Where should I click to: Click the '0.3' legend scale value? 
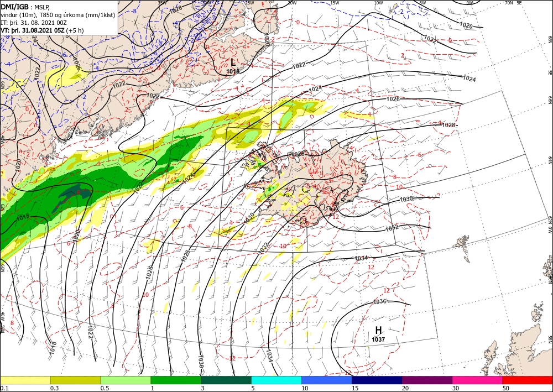point(54,388)
